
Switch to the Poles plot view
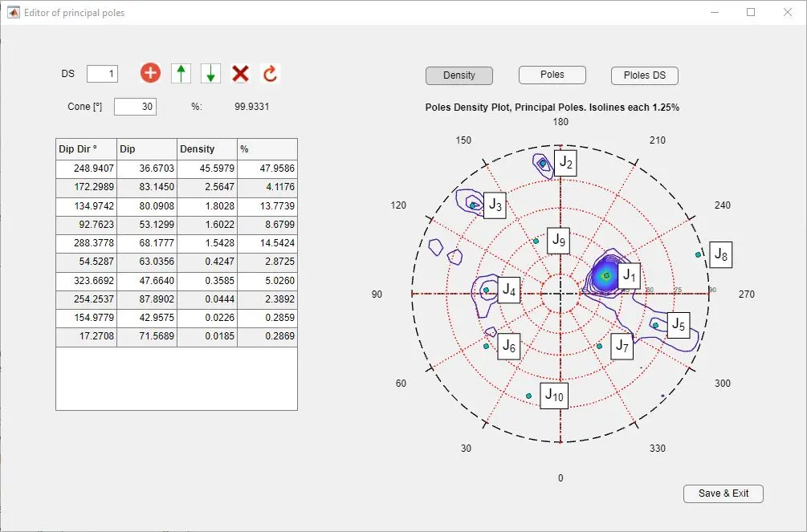552,75
